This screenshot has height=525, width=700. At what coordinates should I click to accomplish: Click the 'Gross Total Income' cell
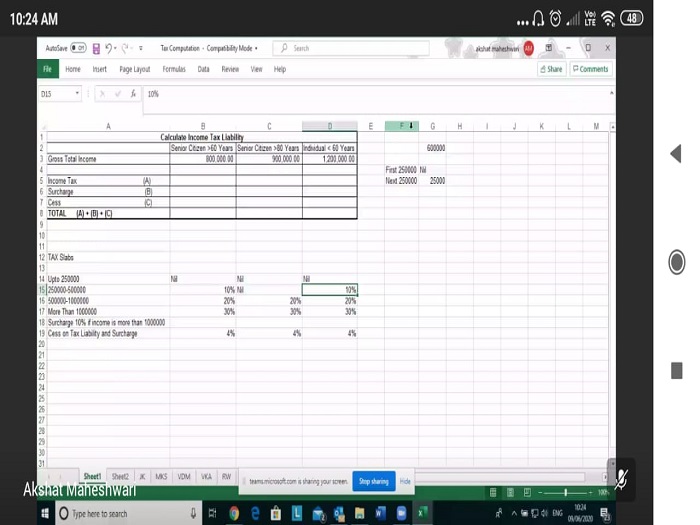tap(108, 159)
